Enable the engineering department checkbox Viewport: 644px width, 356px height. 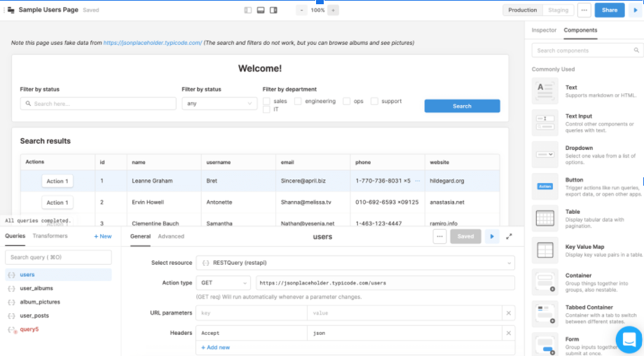click(298, 101)
